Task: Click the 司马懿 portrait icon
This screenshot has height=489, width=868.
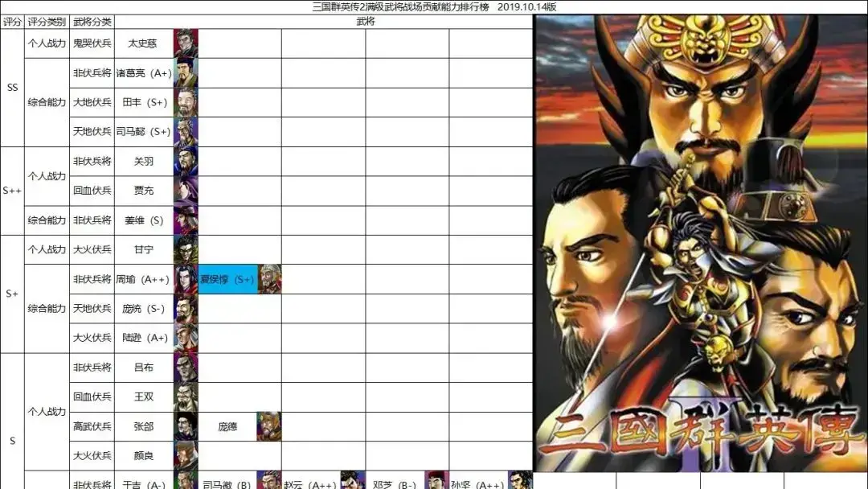Action: (186, 132)
